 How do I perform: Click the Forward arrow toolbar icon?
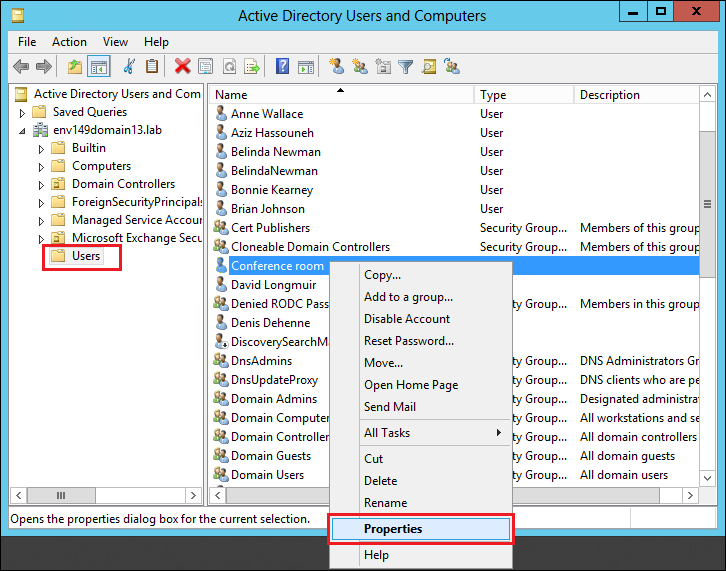[44, 67]
